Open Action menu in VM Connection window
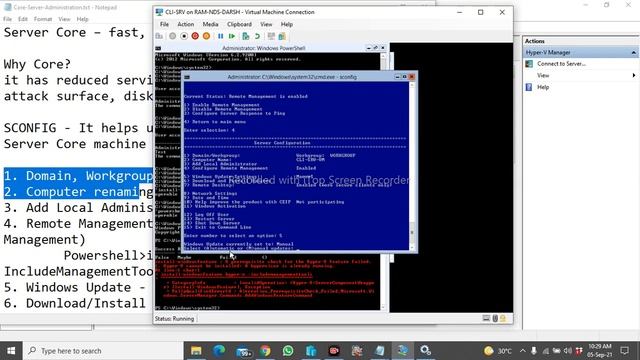Viewport: 640px width, 360px height. 185,24
